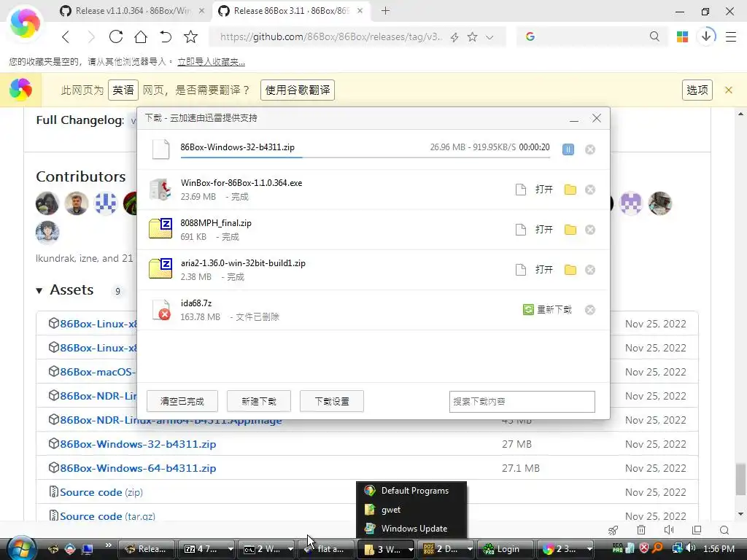Open 86Box-Windows-32-b4311.zip asset link
The height and width of the screenshot is (560, 747).
[x=138, y=444]
